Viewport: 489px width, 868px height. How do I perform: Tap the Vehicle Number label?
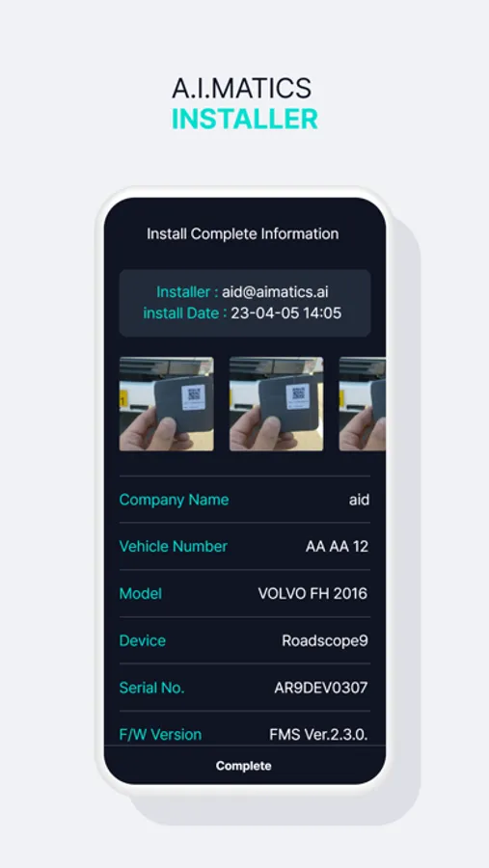point(174,547)
